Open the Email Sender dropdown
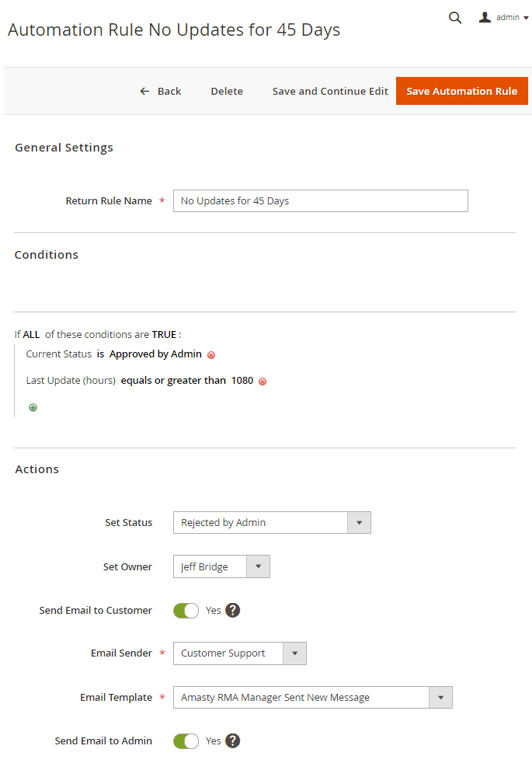 tap(239, 653)
